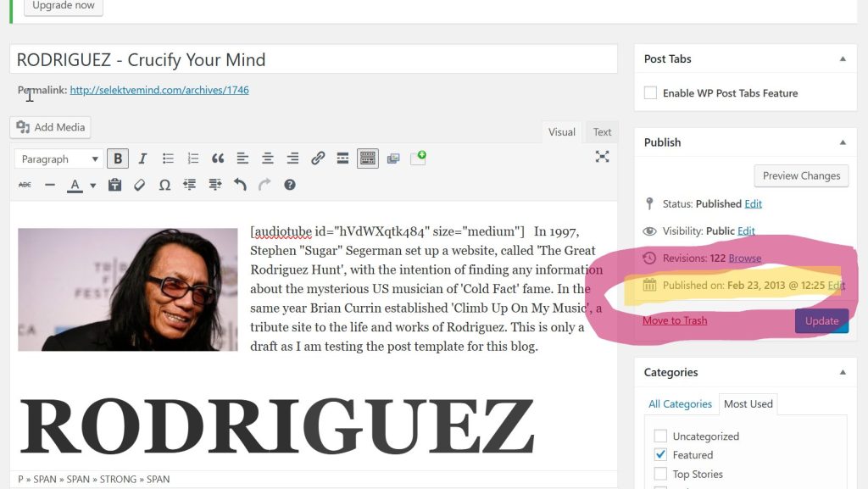Decrease paragraph indent

189,185
